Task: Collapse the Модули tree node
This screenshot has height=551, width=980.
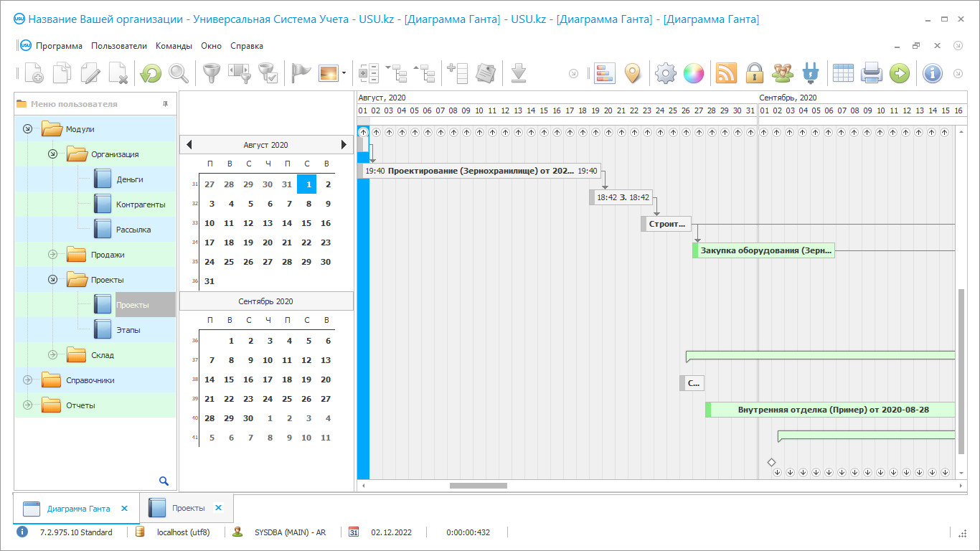Action: [27, 129]
